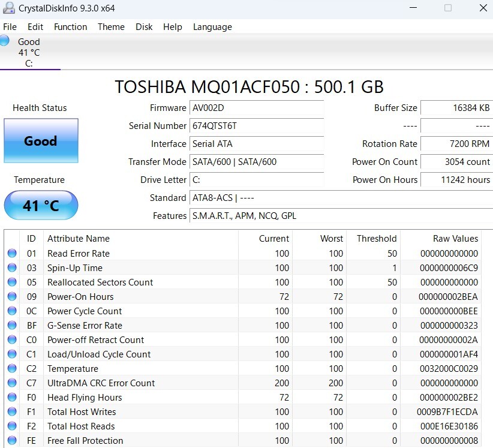The image size is (493, 448).
Task: Click the blue status icon beside Reallocated Sectors Count
Action: (x=13, y=282)
